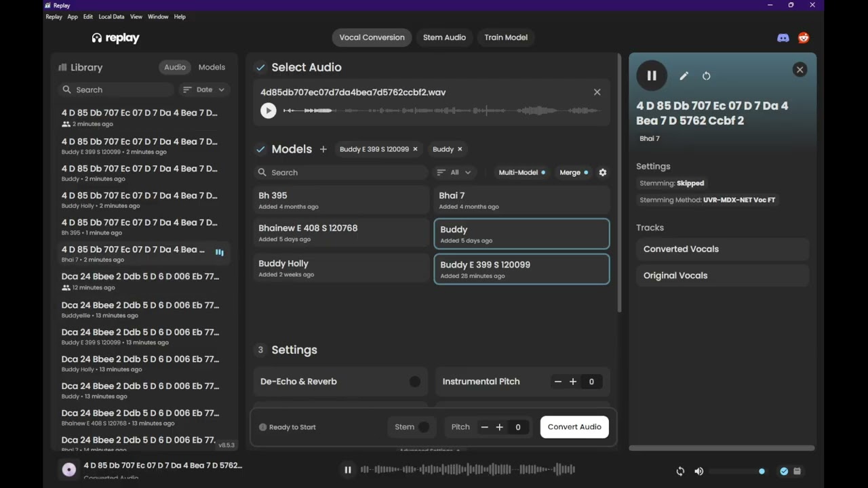Click the Models step checkmark
Screen dimensions: 868x488
pyautogui.click(x=260, y=149)
